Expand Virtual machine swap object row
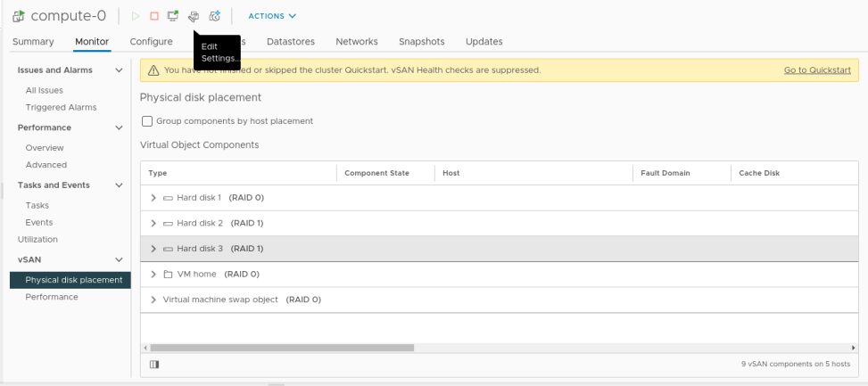Viewport: 868px width, 386px height. pyautogui.click(x=153, y=300)
